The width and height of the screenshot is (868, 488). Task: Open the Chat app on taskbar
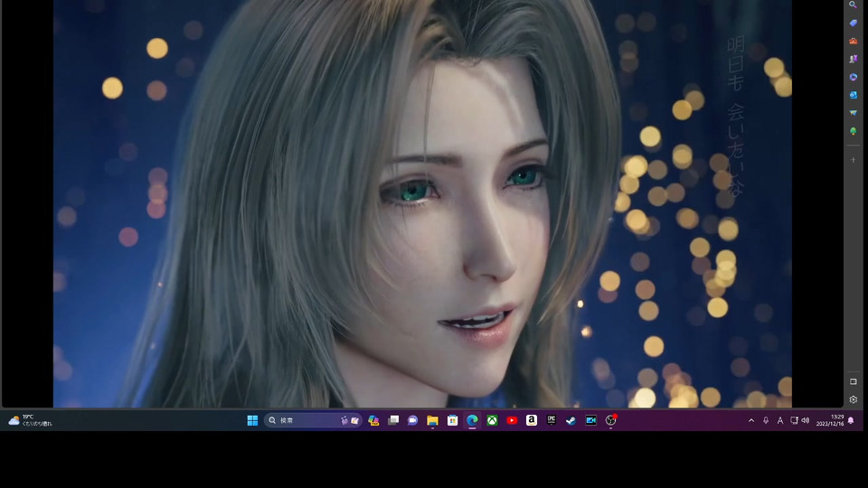(x=412, y=420)
